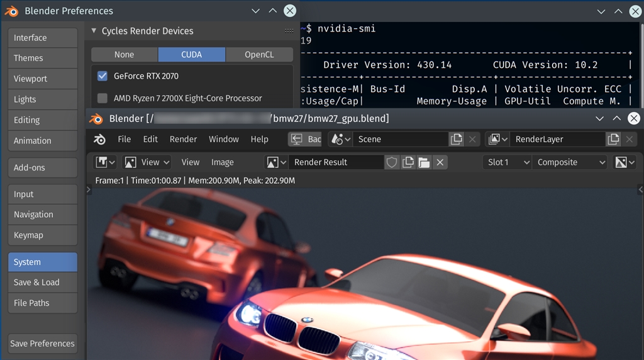Image resolution: width=644 pixels, height=360 pixels.
Task: Add a new RenderLayer view layer icon
Action: [613, 139]
